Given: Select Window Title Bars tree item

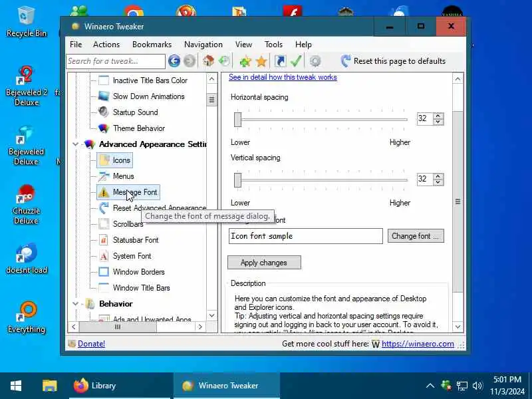Looking at the screenshot, I should click(x=141, y=288).
